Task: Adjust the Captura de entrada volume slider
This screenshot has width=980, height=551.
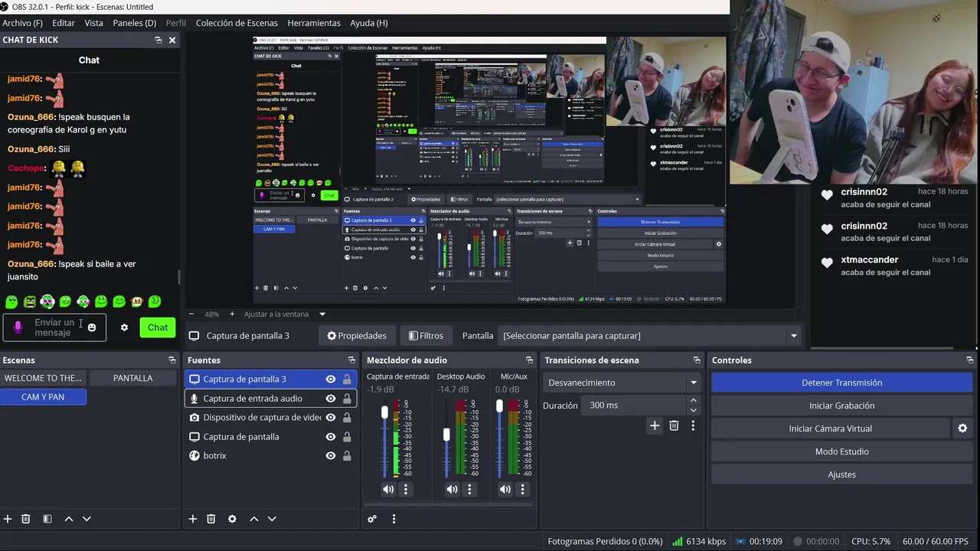Action: [385, 412]
